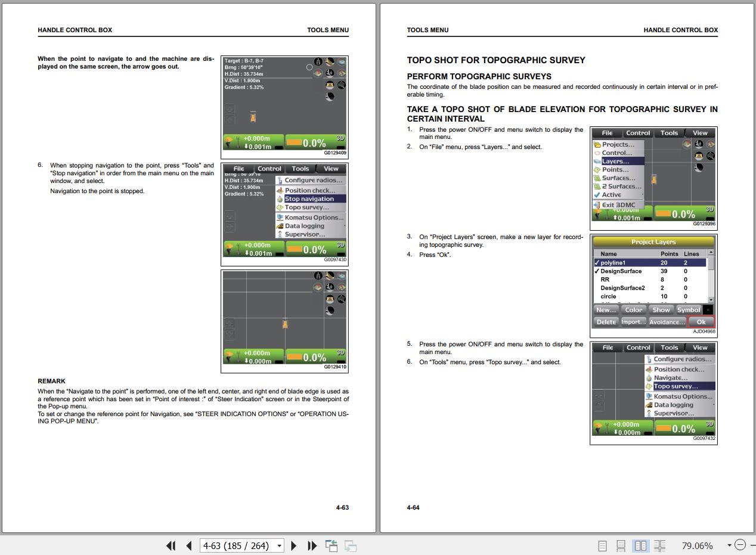
Task: Click the DesignSurface2 row in Project Layers figure
Action: (x=650, y=288)
